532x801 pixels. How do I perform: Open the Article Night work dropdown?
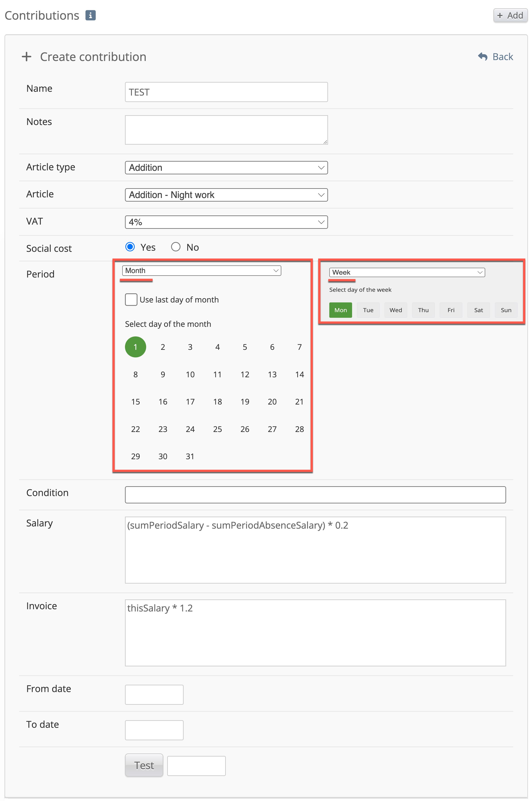click(226, 195)
